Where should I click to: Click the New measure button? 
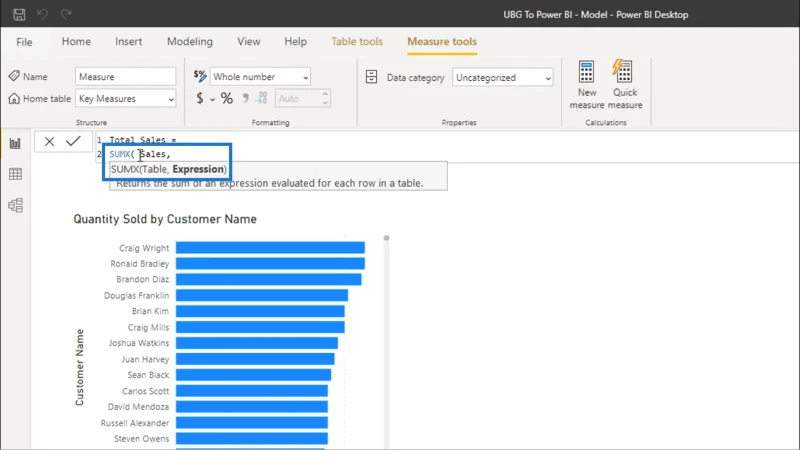coord(587,85)
